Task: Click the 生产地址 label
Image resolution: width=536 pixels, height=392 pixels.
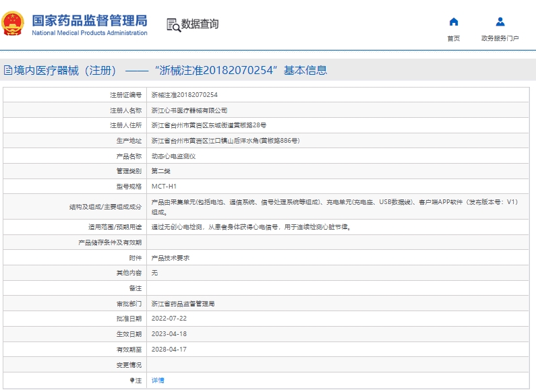Action: 129,141
